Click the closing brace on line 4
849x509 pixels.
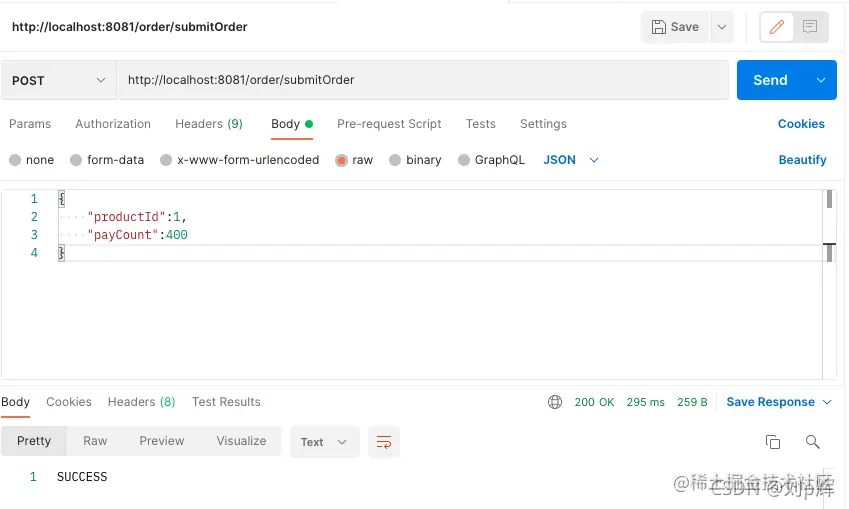61,253
